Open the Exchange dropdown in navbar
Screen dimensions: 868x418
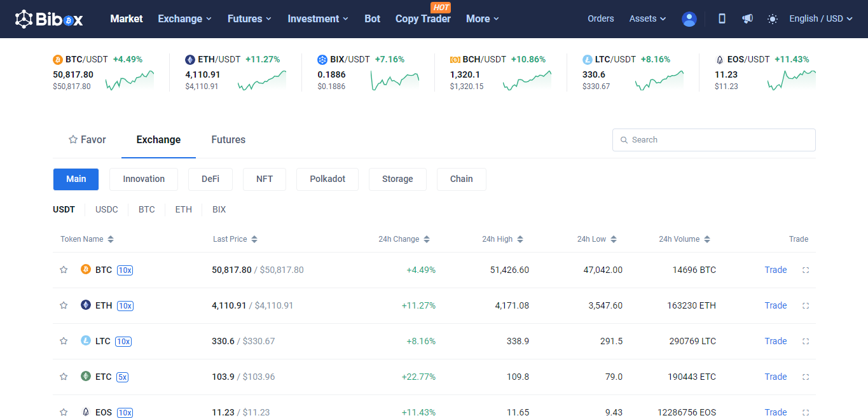pos(185,19)
